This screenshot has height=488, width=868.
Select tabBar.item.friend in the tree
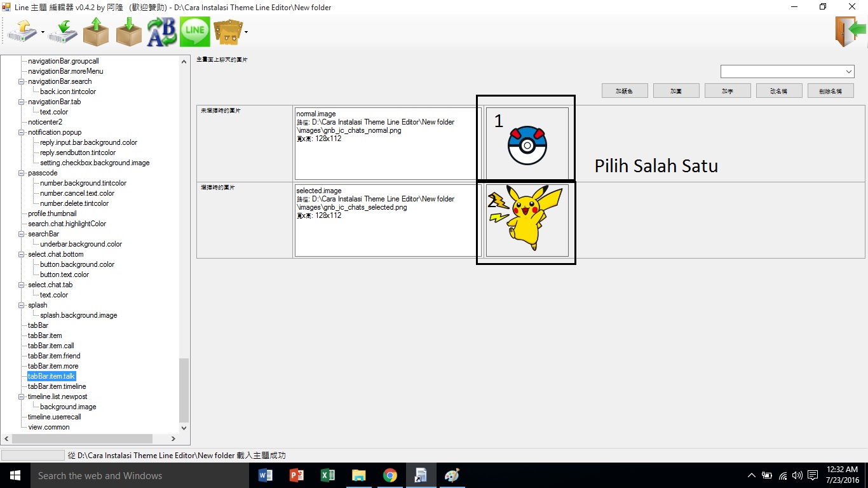(53, 356)
